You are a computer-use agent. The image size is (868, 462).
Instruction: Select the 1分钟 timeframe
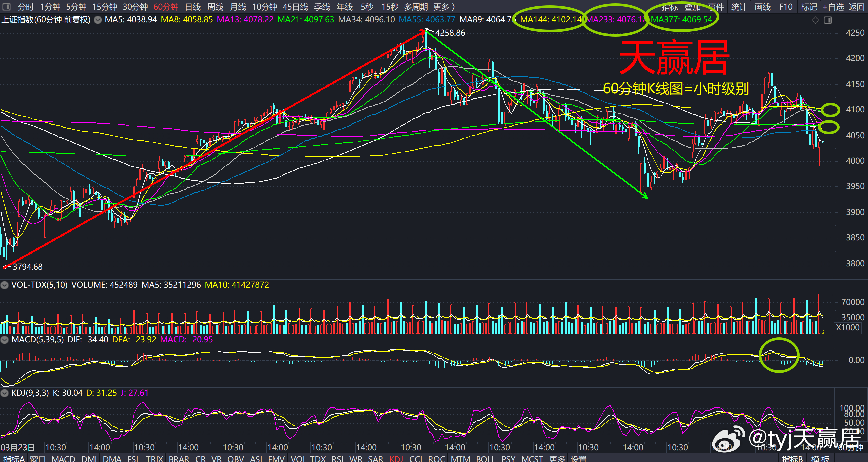[x=50, y=7]
